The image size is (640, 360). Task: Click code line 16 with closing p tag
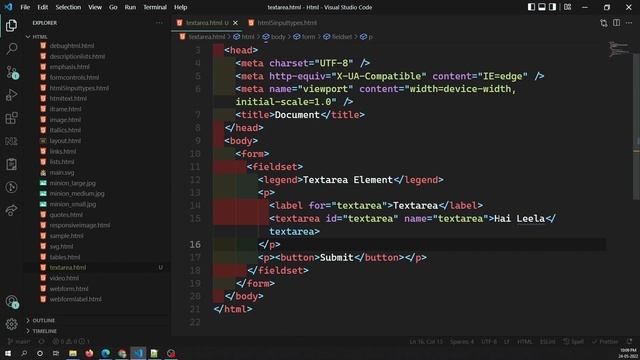[269, 244]
